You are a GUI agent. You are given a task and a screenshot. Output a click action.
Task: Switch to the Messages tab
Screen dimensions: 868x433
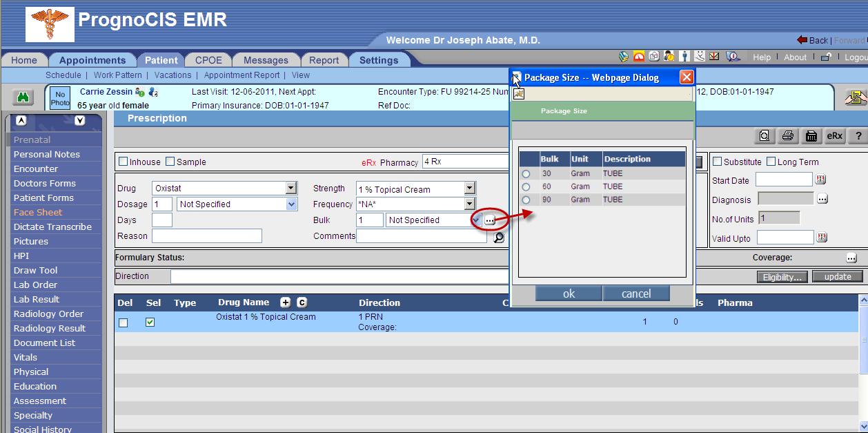266,60
